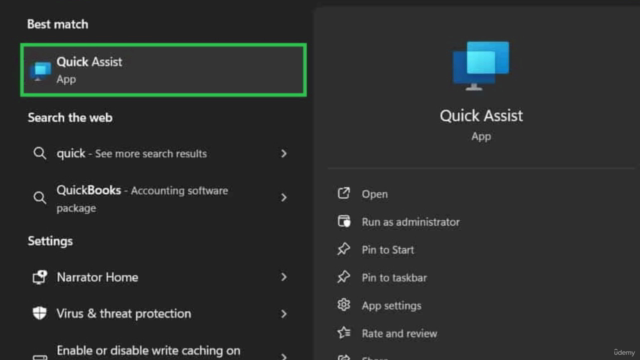This screenshot has width=640, height=360.
Task: Expand the QuickBooks result chevron
Action: (x=284, y=198)
